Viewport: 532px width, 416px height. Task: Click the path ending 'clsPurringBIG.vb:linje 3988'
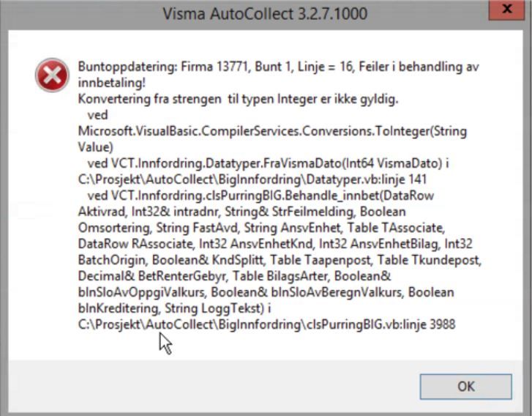(266, 324)
